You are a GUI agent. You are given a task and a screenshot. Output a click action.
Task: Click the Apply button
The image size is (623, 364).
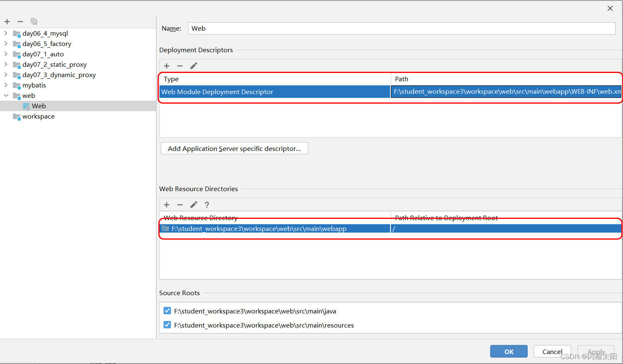tap(596, 352)
